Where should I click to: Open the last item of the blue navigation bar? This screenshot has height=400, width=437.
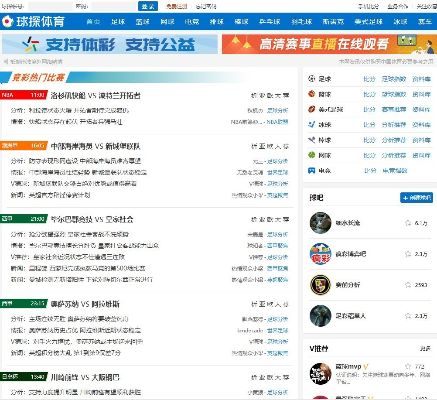(425, 22)
